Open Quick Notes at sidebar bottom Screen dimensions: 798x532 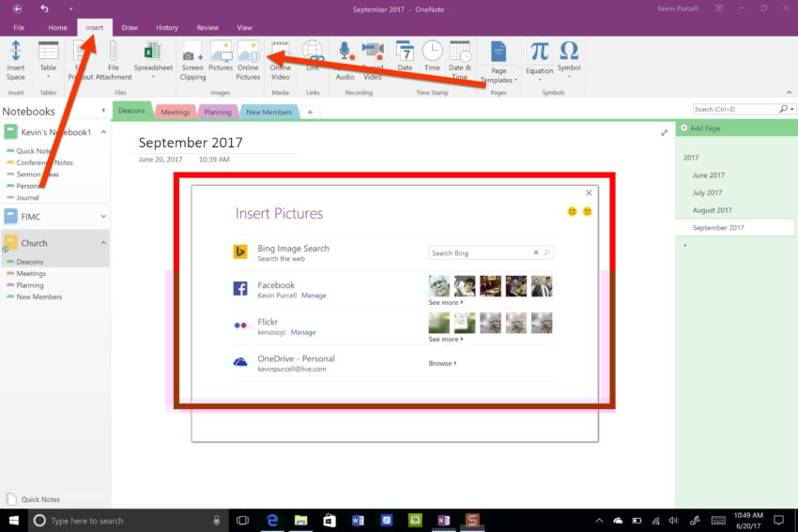pyautogui.click(x=35, y=499)
